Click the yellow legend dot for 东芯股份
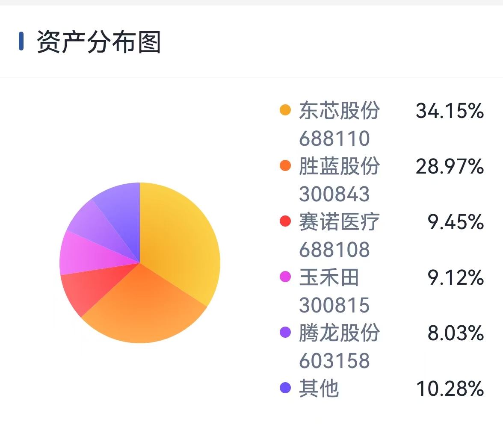The width and height of the screenshot is (503, 448). point(285,110)
